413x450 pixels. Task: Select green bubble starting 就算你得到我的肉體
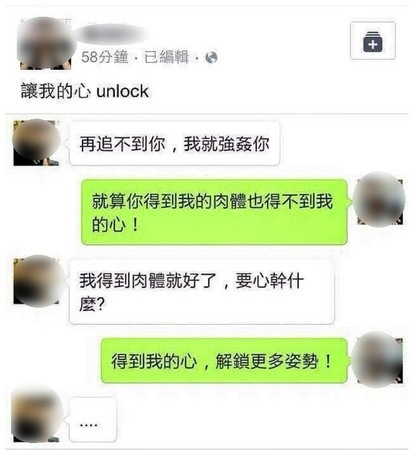point(214,212)
